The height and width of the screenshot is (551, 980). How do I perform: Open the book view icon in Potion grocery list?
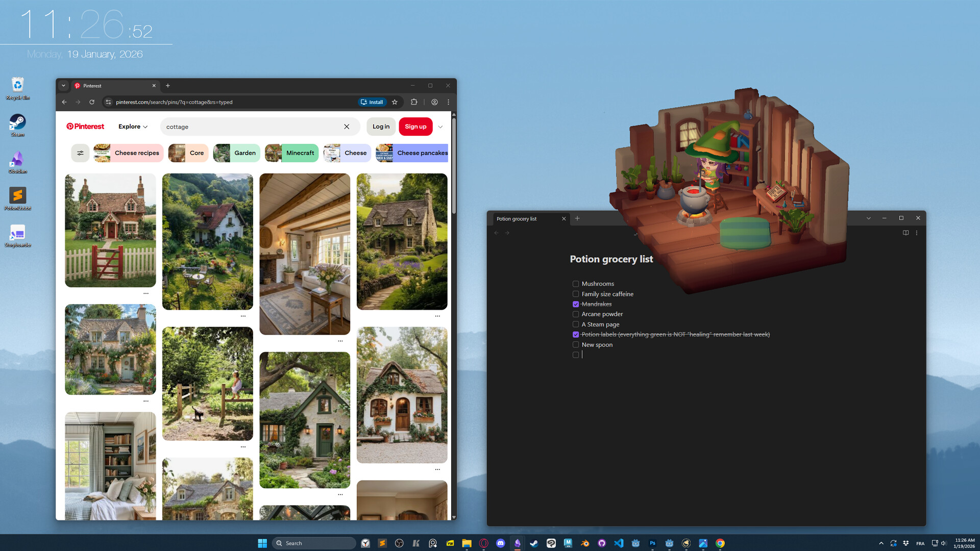click(x=905, y=233)
